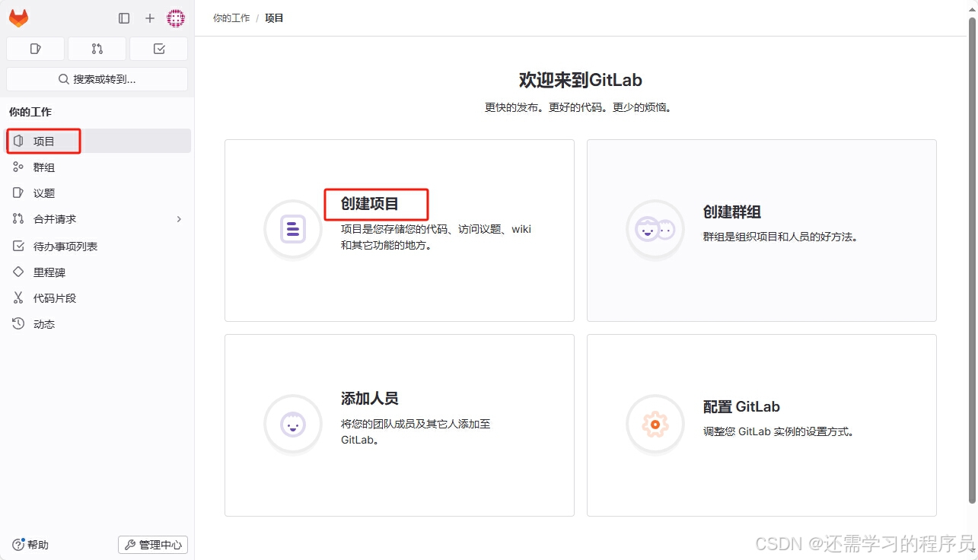Click the 合并请求 sidebar icon

coord(18,219)
